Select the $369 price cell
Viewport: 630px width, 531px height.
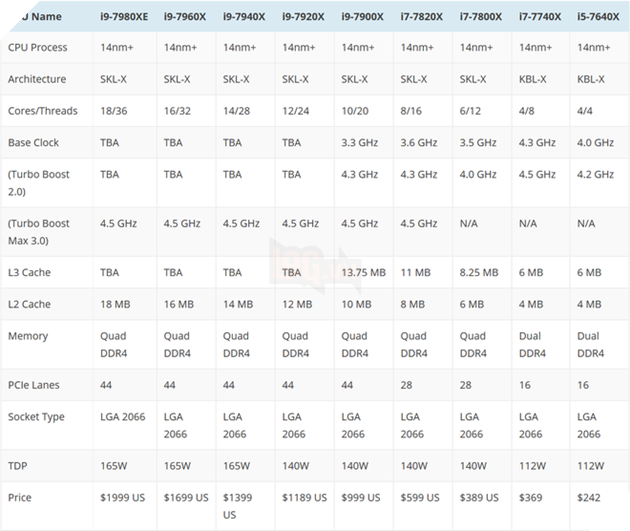coord(531,497)
